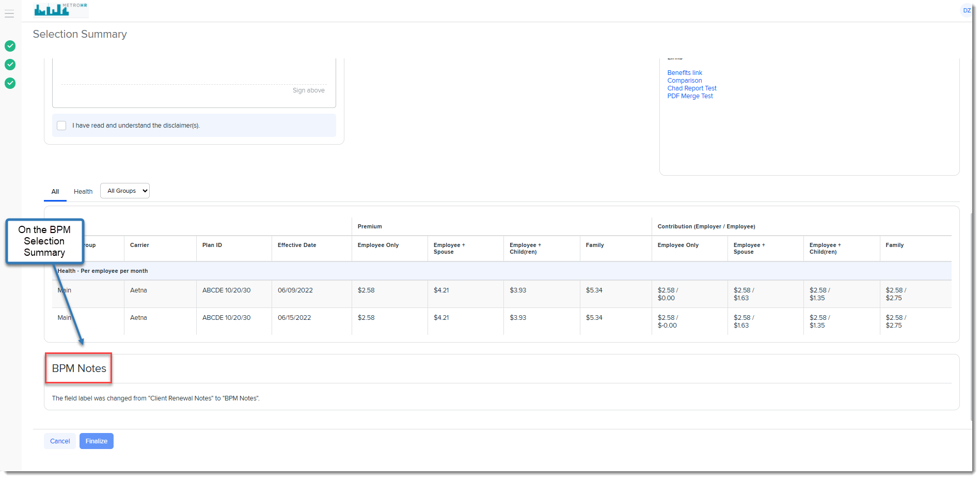Select the 06/09/2022 Aetna plan row
The image size is (980, 479).
(295, 290)
